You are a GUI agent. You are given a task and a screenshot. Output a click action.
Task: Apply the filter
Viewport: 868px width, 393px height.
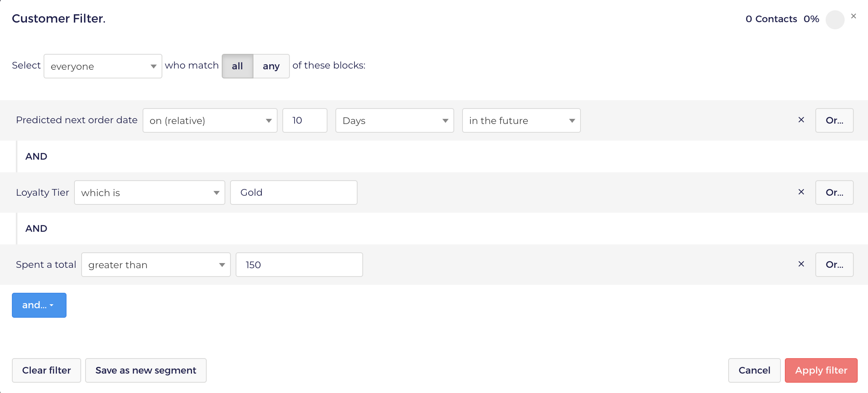821,370
